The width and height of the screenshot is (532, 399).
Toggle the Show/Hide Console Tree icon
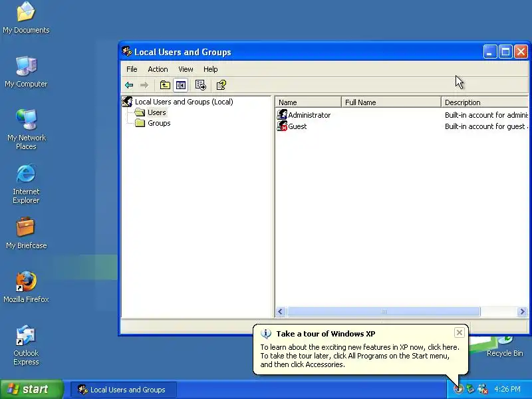180,85
